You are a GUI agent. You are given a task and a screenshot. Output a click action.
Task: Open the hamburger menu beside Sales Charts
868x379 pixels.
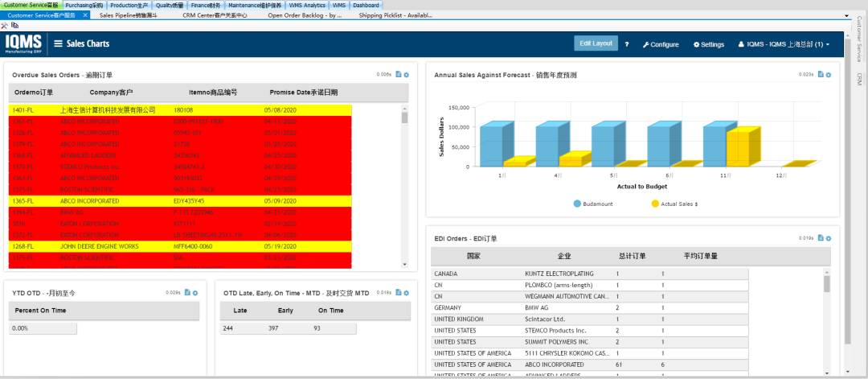tap(58, 43)
